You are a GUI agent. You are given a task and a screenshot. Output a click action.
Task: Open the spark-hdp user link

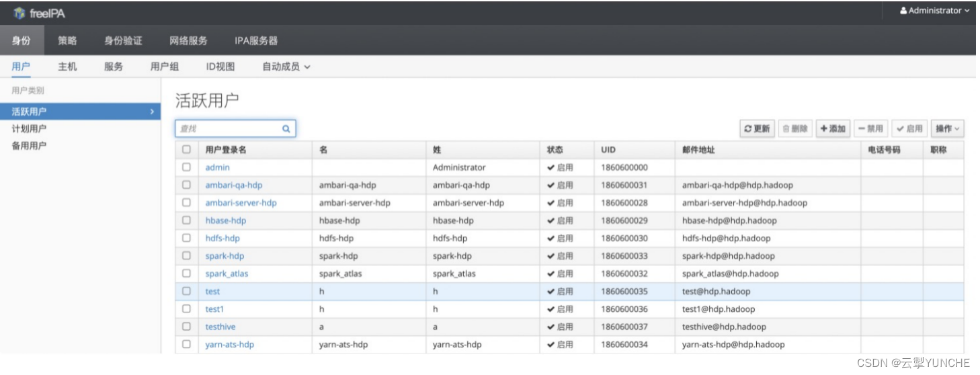[x=224, y=256]
